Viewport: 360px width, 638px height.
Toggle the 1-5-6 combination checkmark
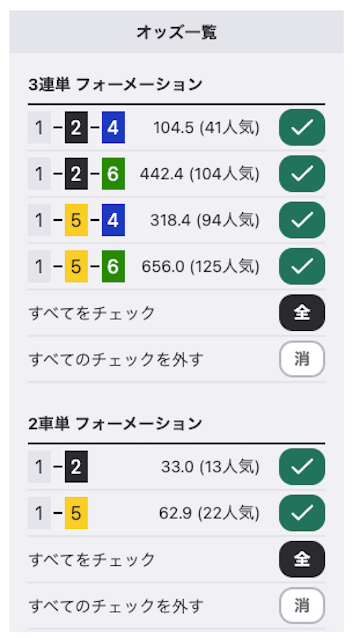tap(302, 267)
